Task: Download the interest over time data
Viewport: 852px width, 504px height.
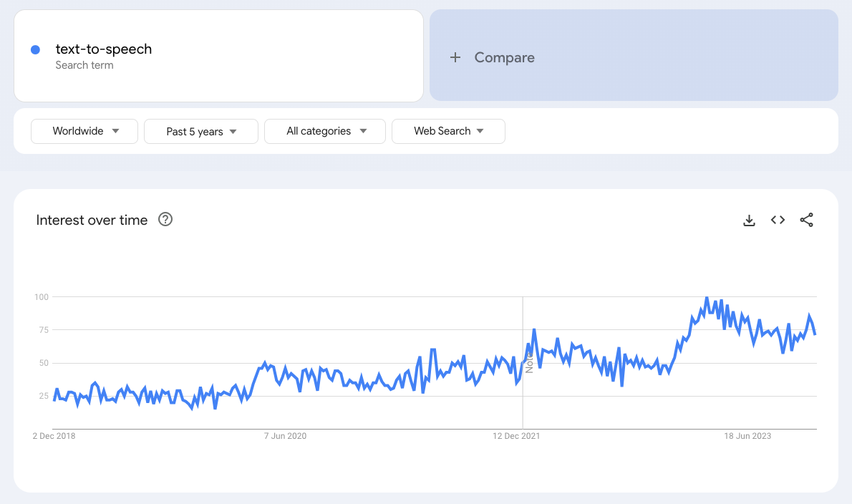Action: 749,220
